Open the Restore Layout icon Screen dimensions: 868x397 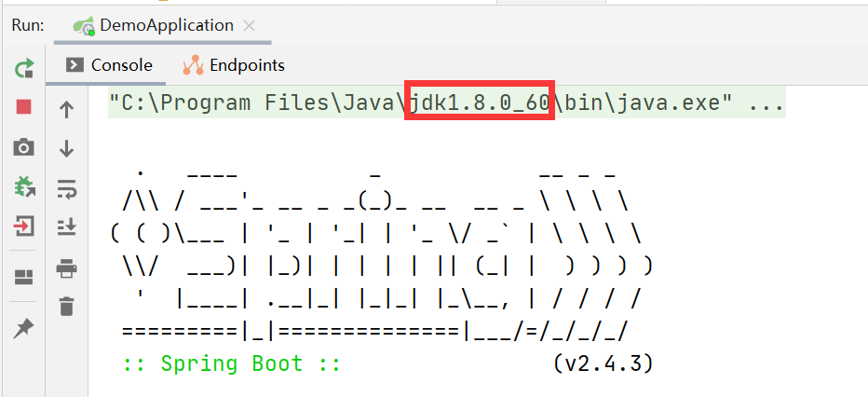tap(24, 277)
